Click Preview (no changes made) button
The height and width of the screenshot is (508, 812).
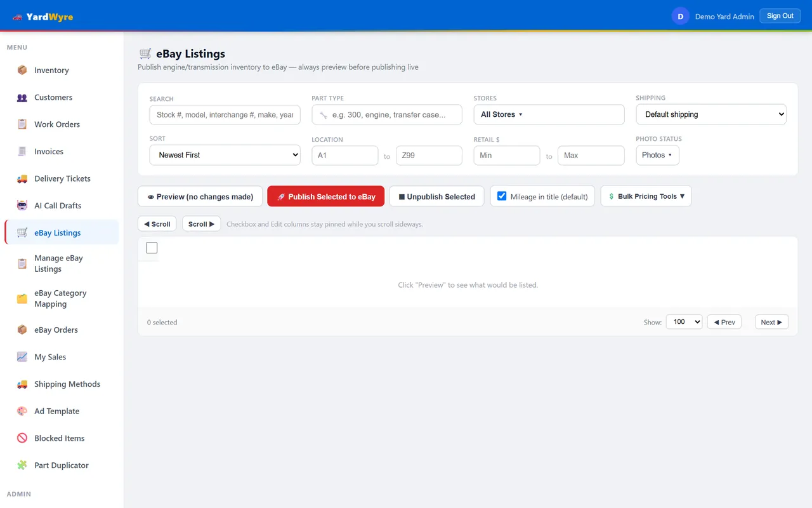(x=200, y=196)
